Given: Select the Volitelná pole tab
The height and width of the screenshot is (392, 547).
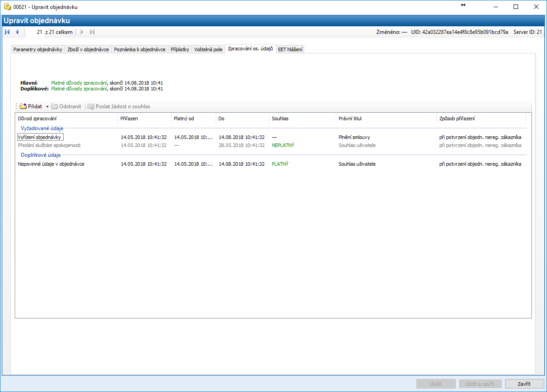Looking at the screenshot, I should 208,49.
